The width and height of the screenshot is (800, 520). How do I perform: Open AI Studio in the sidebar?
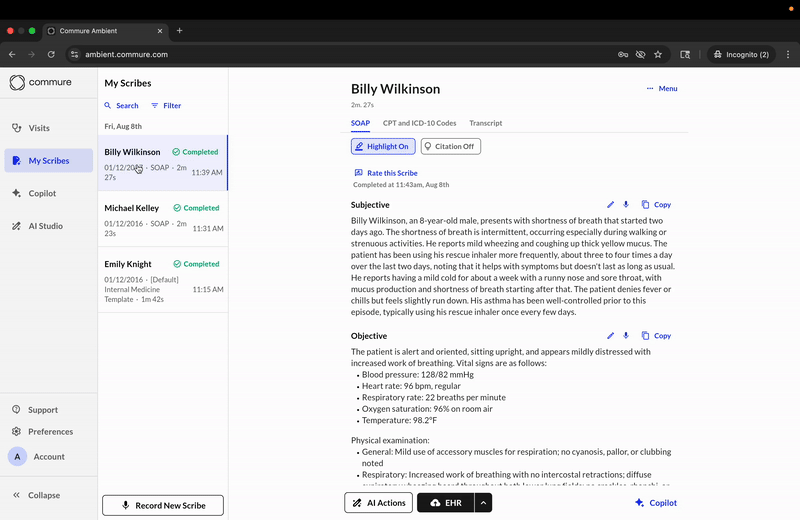coord(37,226)
